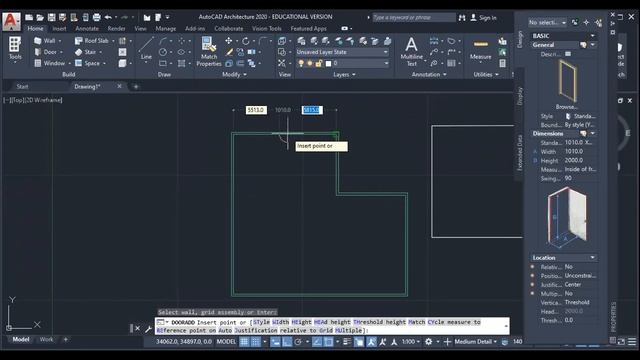The width and height of the screenshot is (640, 360).
Task: Toggle layer on/off lightbulb icon
Action: (301, 63)
